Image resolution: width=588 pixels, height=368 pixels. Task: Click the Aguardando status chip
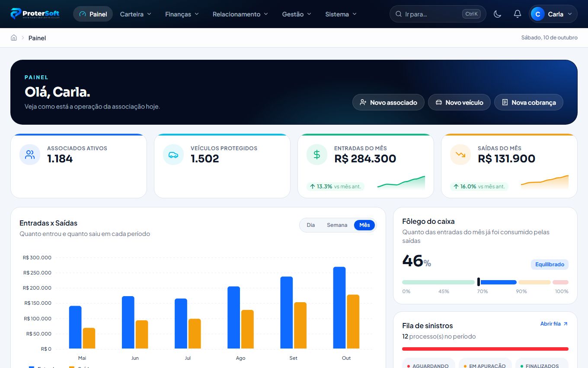(428, 364)
